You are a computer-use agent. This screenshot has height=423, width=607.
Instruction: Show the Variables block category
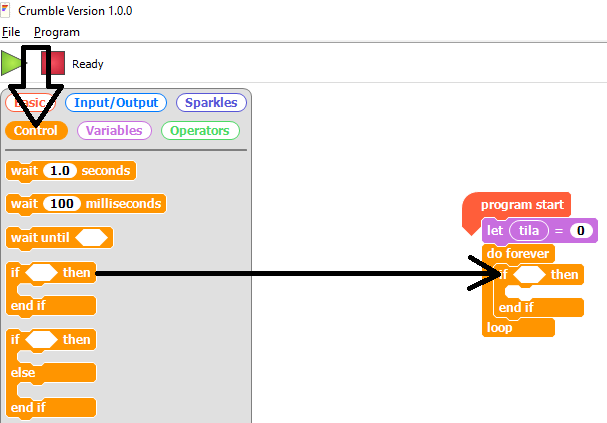click(114, 131)
